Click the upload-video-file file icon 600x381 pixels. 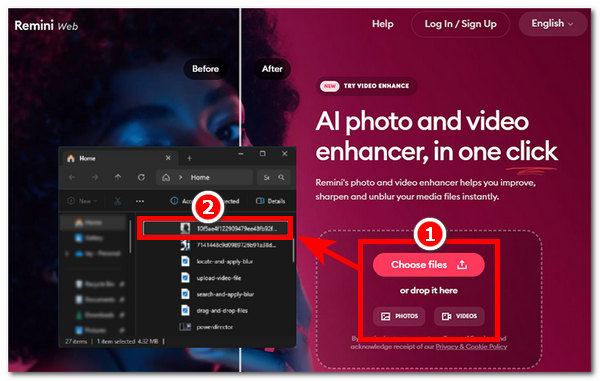tap(185, 278)
